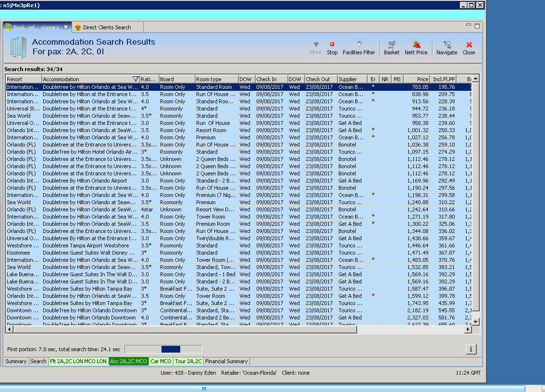Screen dimensions: 545x392
Task: Select the DoubleTree by Hilton Hotel Orlando Air... row
Action: [x=239, y=152]
